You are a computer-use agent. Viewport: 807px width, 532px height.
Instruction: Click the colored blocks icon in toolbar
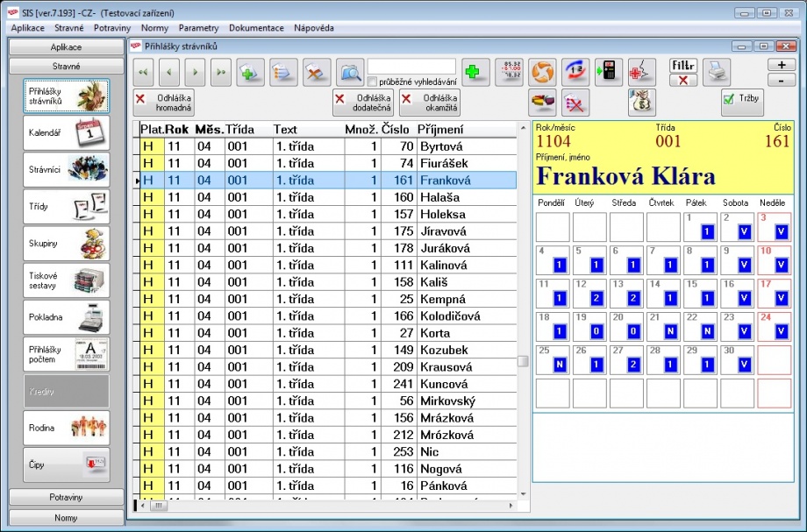pos(542,103)
